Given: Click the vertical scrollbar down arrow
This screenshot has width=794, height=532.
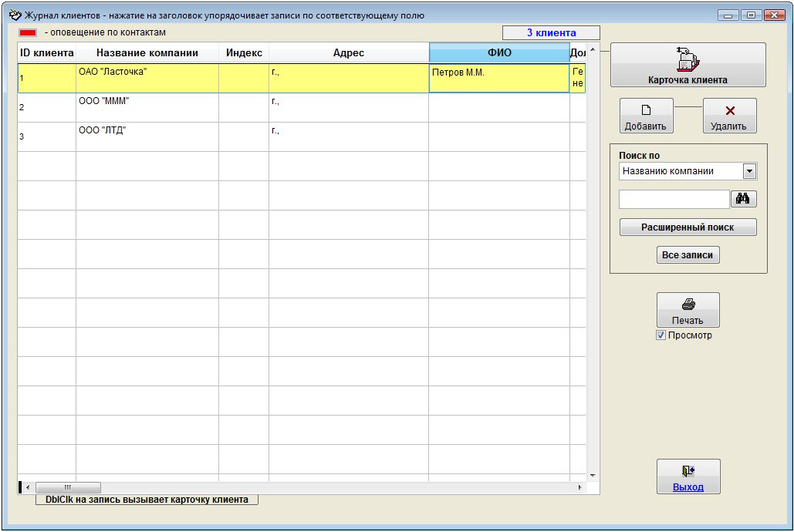Looking at the screenshot, I should coord(593,475).
